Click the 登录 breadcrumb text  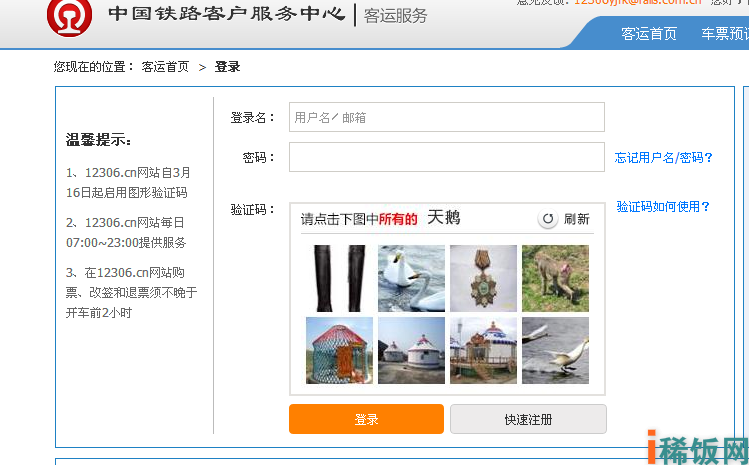227,66
